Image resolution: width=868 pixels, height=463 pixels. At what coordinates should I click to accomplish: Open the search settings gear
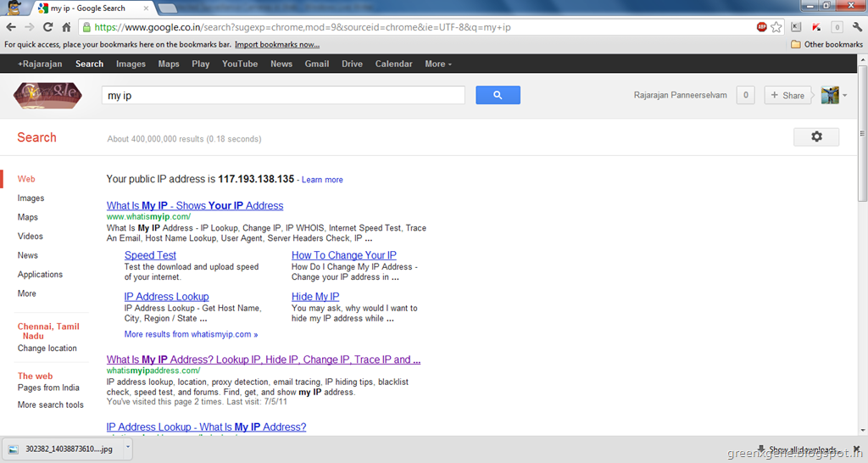pos(816,137)
